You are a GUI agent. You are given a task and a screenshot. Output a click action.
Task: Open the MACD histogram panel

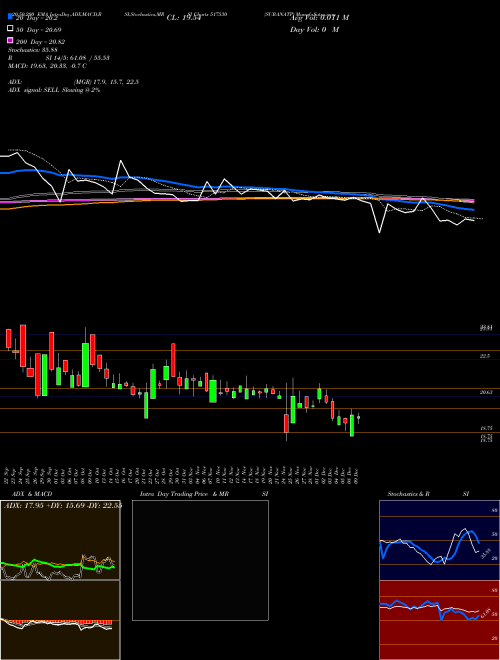coord(60,620)
